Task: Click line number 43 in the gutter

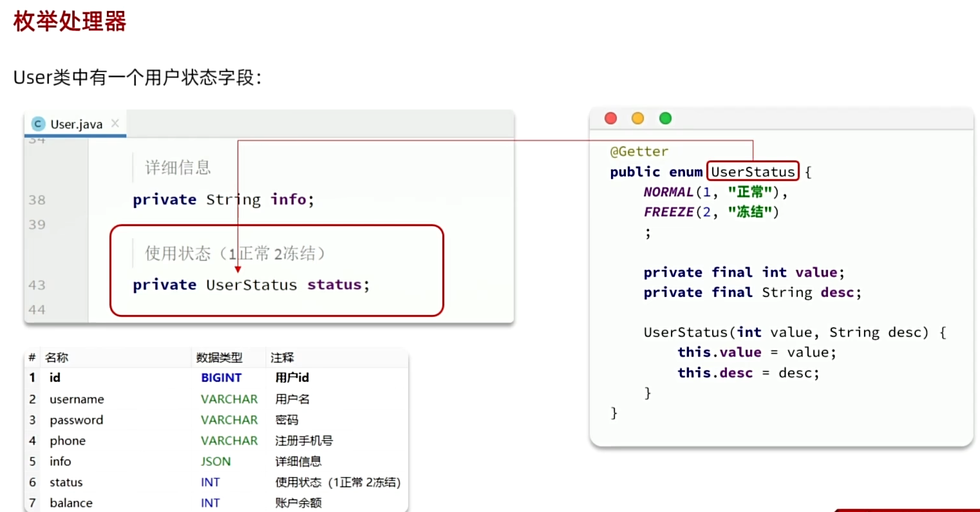Action: tap(37, 285)
